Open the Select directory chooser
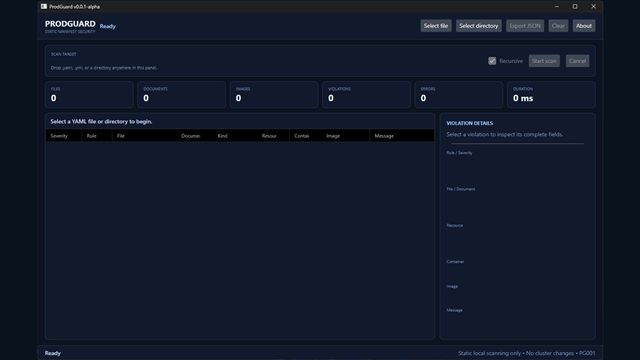Screen dimensions: 640x360 point(478,26)
